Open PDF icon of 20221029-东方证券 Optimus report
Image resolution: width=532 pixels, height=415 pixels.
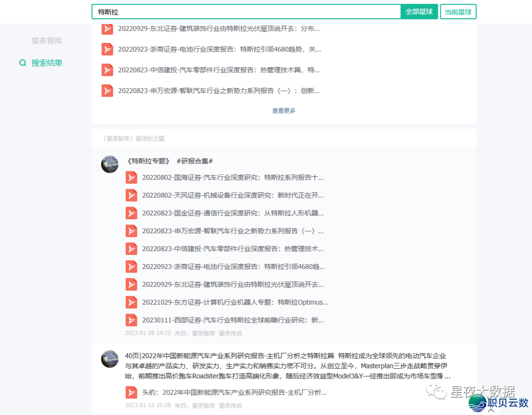click(x=132, y=302)
